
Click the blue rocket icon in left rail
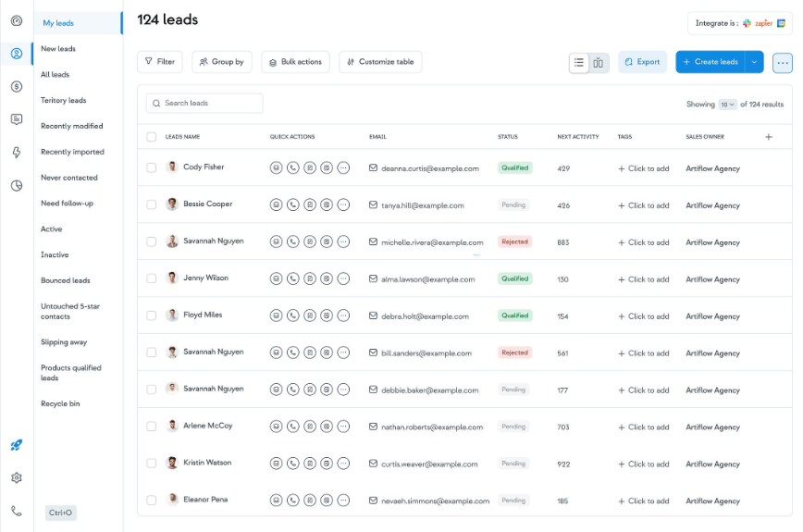pos(17,445)
